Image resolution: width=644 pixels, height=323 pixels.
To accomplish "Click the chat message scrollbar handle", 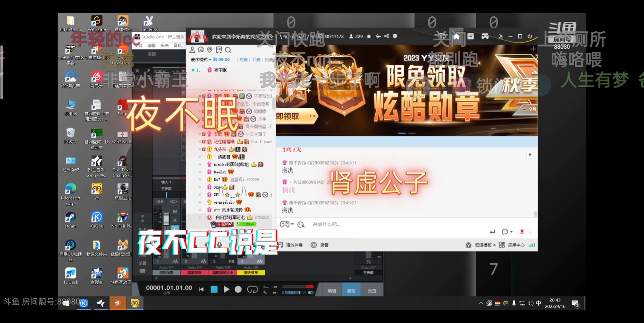I will coord(535,214).
